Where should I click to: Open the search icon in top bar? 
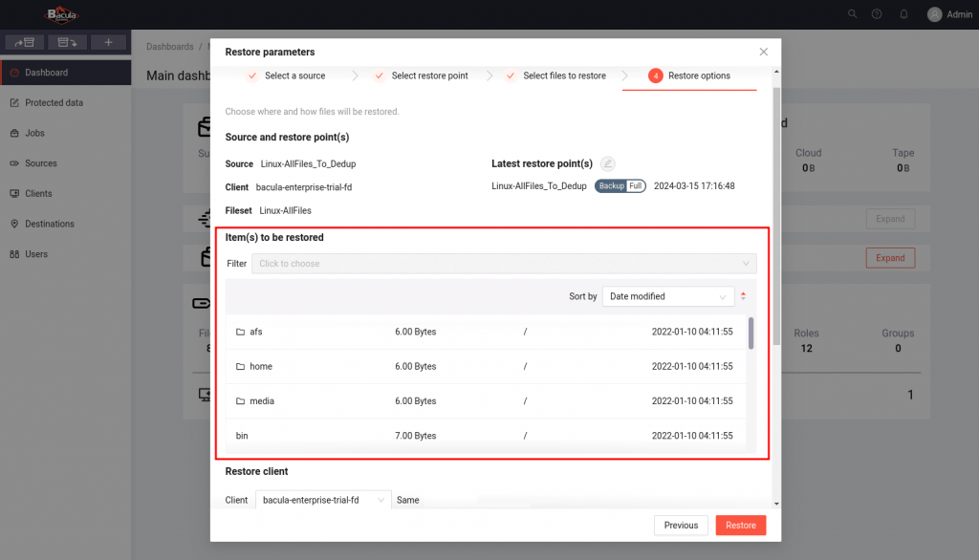(853, 14)
